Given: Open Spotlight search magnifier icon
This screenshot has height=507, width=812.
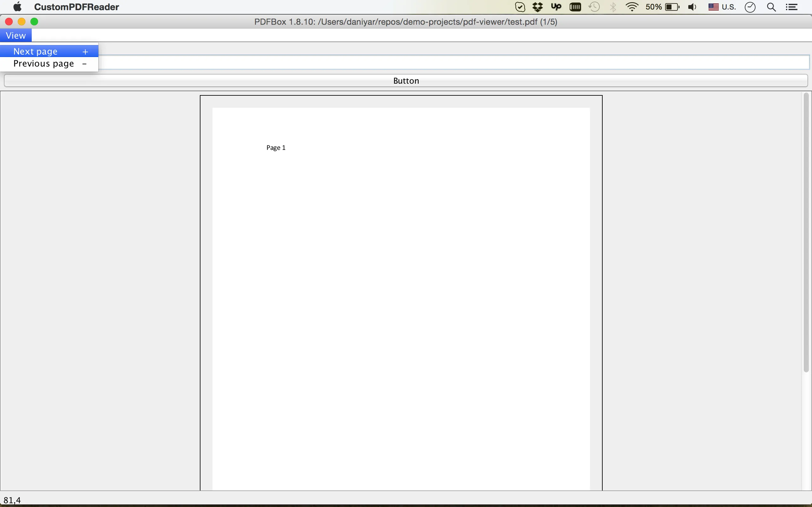Looking at the screenshot, I should click(x=771, y=7).
